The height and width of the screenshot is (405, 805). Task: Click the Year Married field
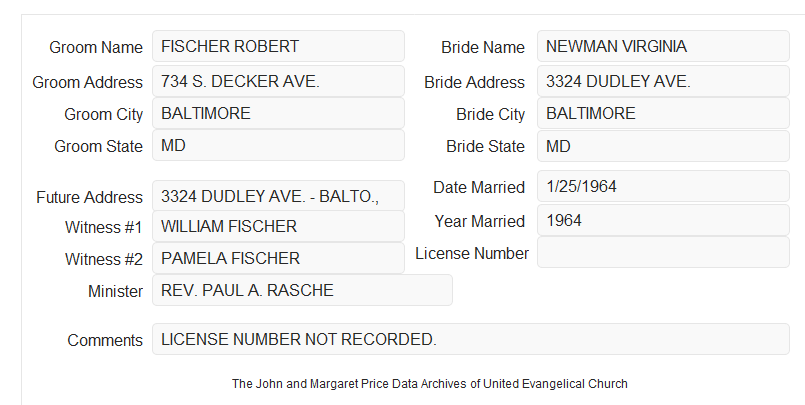pyautogui.click(x=663, y=220)
